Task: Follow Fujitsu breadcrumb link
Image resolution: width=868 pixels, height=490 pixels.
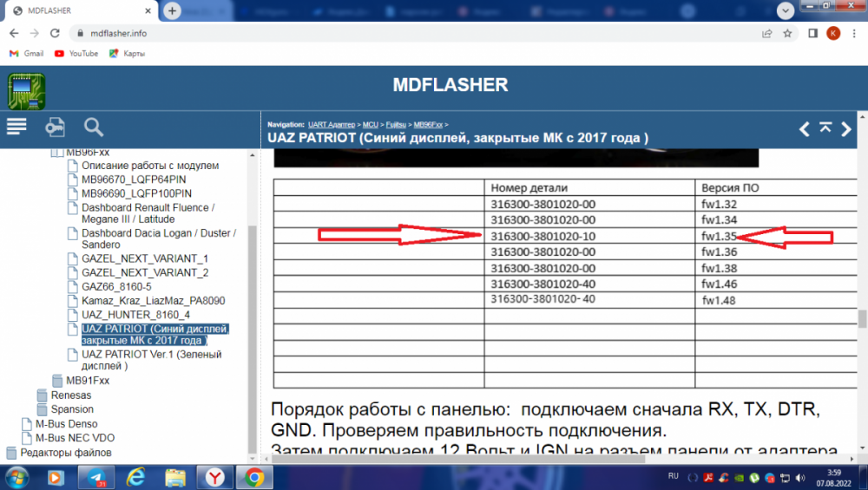Action: (x=396, y=124)
